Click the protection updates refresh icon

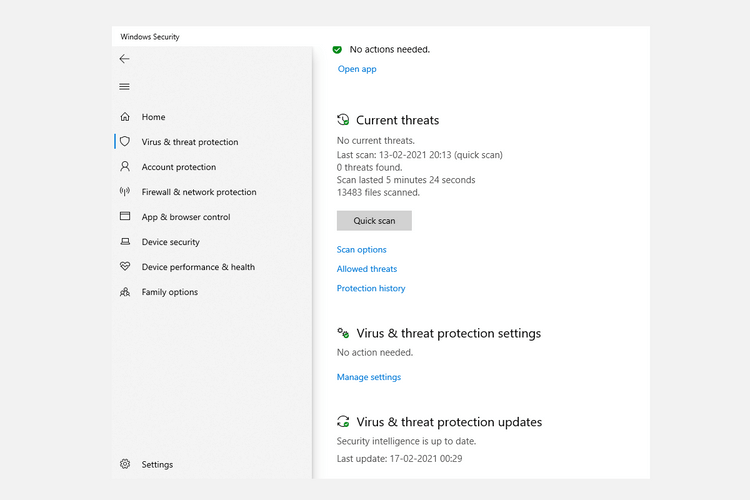343,422
